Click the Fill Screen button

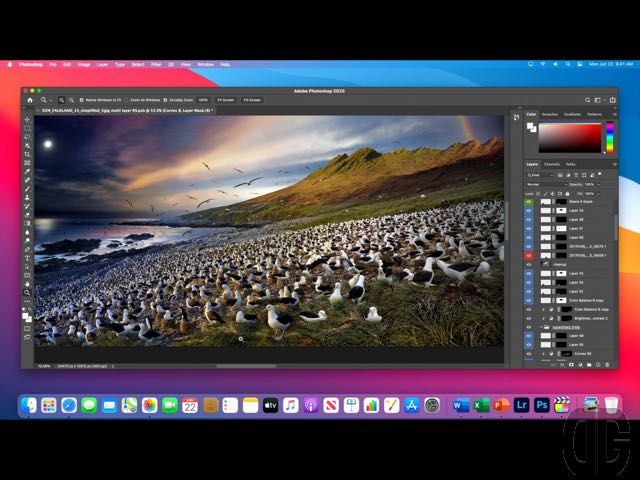click(252, 100)
